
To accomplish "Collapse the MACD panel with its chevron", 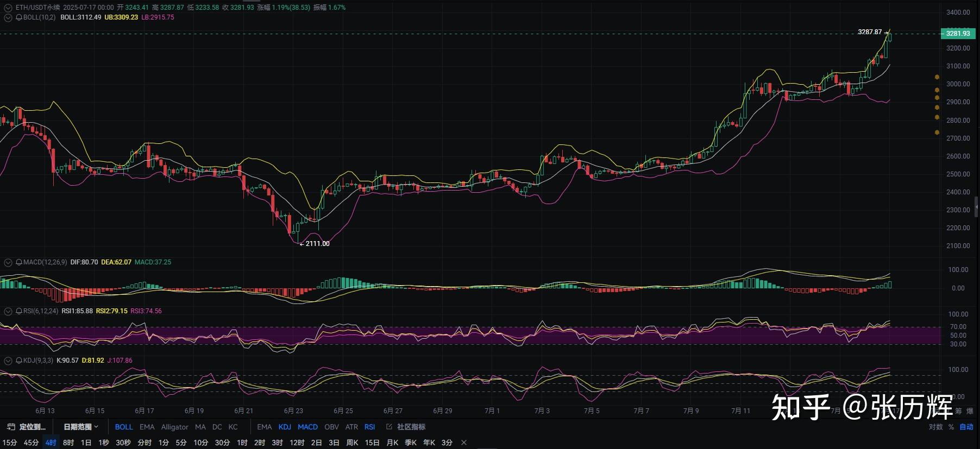I will point(8,262).
